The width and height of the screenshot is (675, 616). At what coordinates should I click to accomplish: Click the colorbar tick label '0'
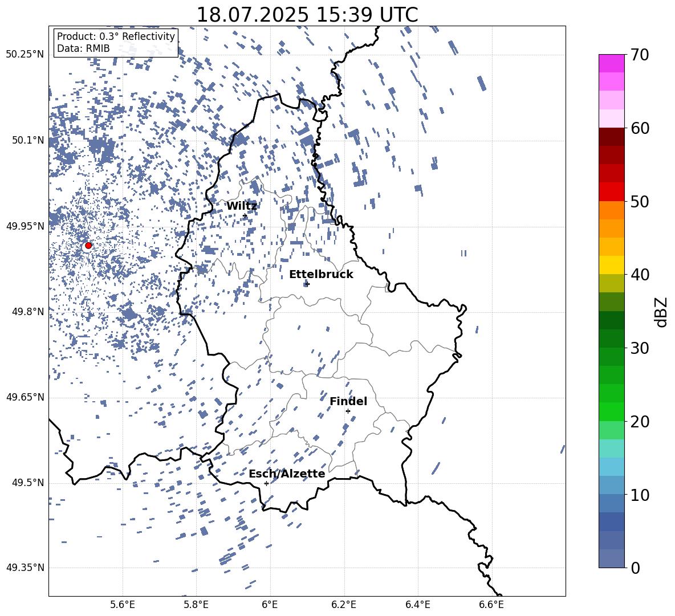pyautogui.click(x=635, y=568)
